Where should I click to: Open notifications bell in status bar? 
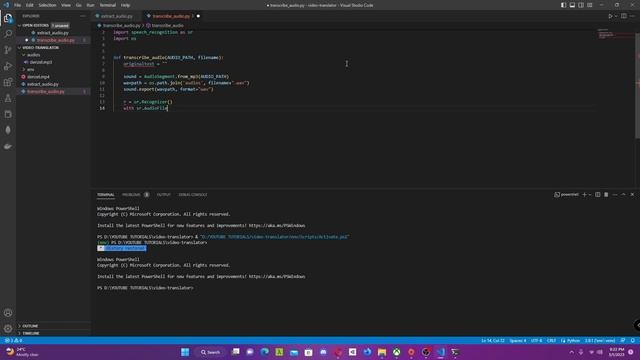coord(633,340)
